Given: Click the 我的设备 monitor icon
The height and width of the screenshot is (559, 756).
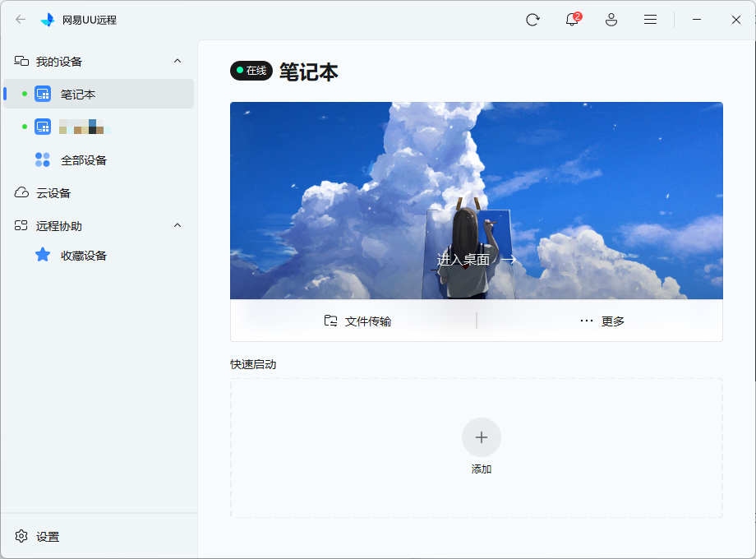Looking at the screenshot, I should (21, 61).
